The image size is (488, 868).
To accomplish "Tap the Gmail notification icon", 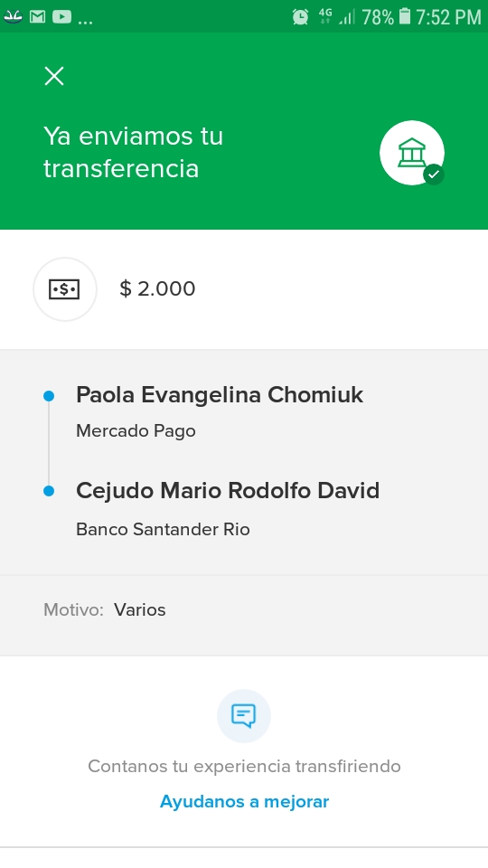I will [x=37, y=17].
